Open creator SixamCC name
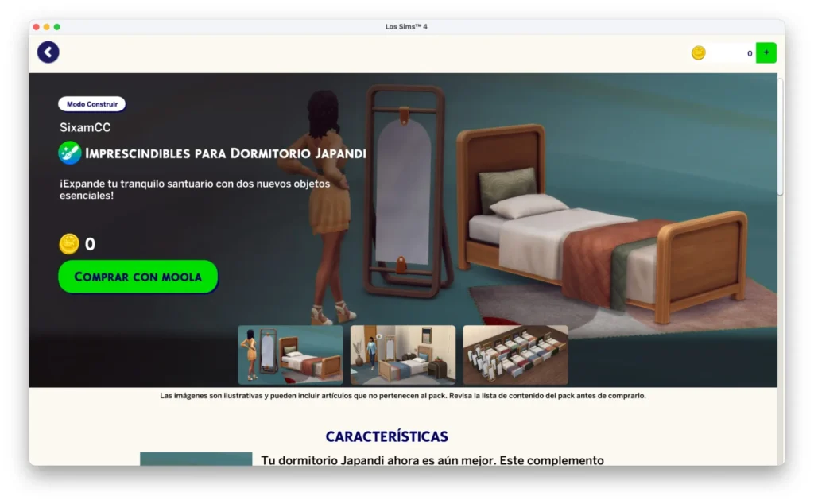The width and height of the screenshot is (814, 504). 85,127
